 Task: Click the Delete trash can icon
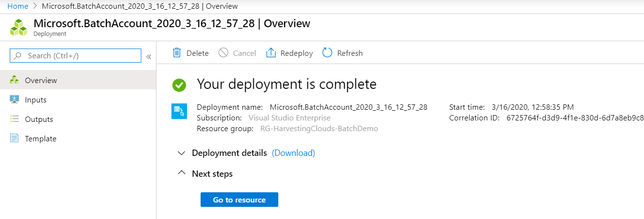pos(177,53)
